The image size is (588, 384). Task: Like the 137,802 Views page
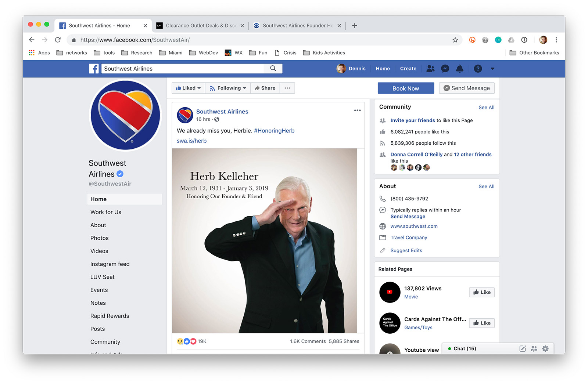click(x=481, y=292)
